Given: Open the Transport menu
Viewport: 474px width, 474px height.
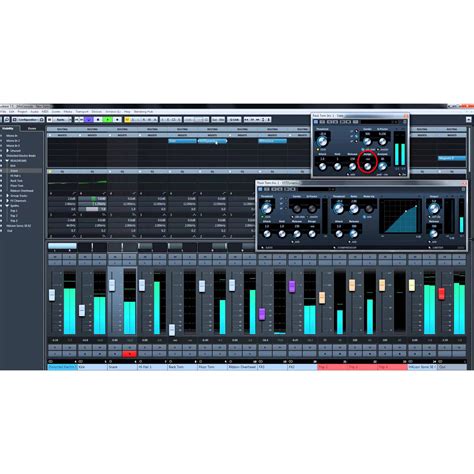Looking at the screenshot, I should click(82, 111).
